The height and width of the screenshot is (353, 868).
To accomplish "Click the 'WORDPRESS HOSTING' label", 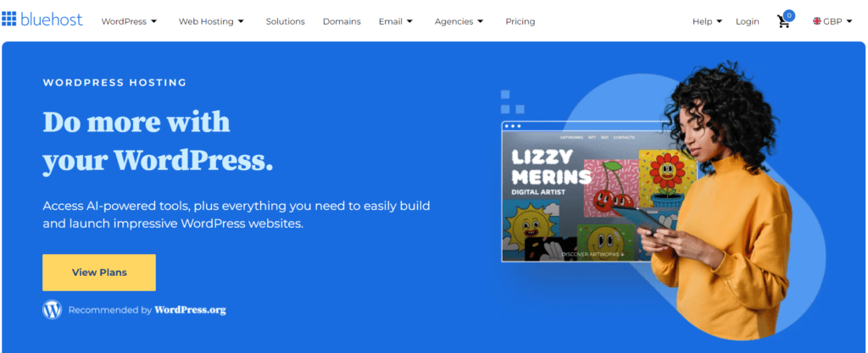I will pos(114,83).
